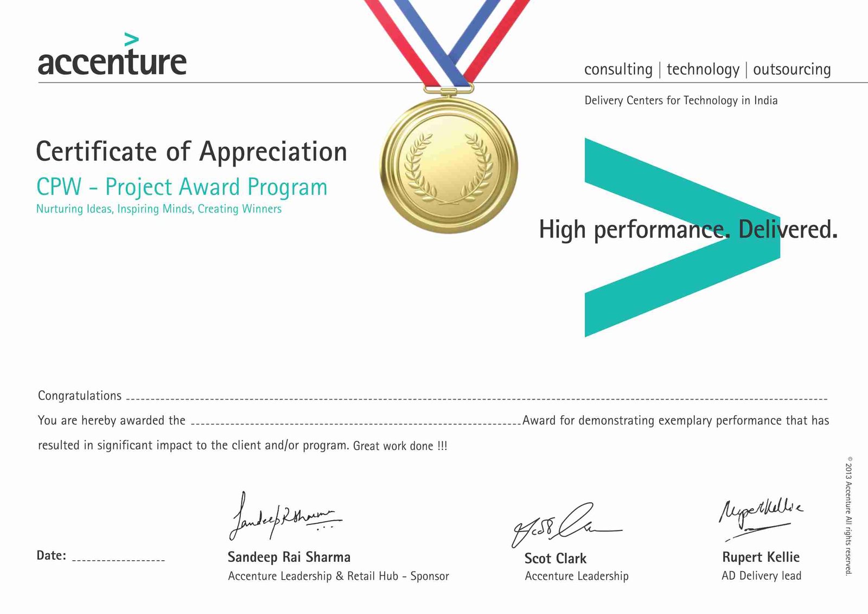The width and height of the screenshot is (868, 614).
Task: Click the 'Certificate of Appreciation' title
Action: (191, 151)
